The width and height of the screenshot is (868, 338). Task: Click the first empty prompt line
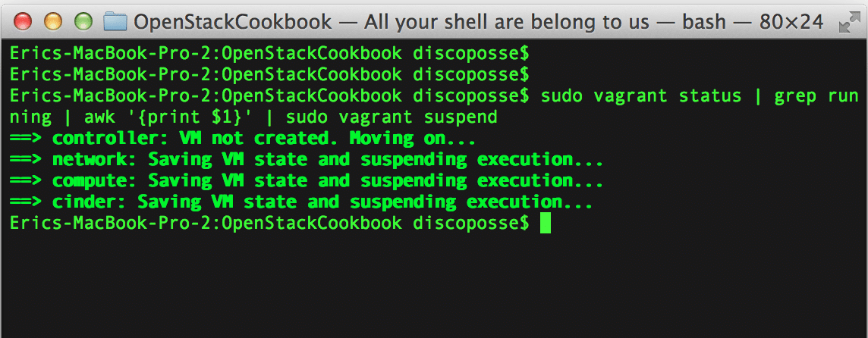click(x=269, y=54)
